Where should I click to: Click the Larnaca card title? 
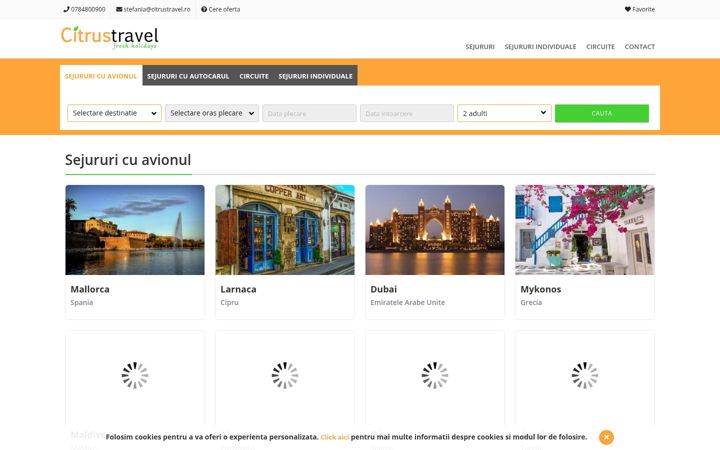pyautogui.click(x=238, y=289)
